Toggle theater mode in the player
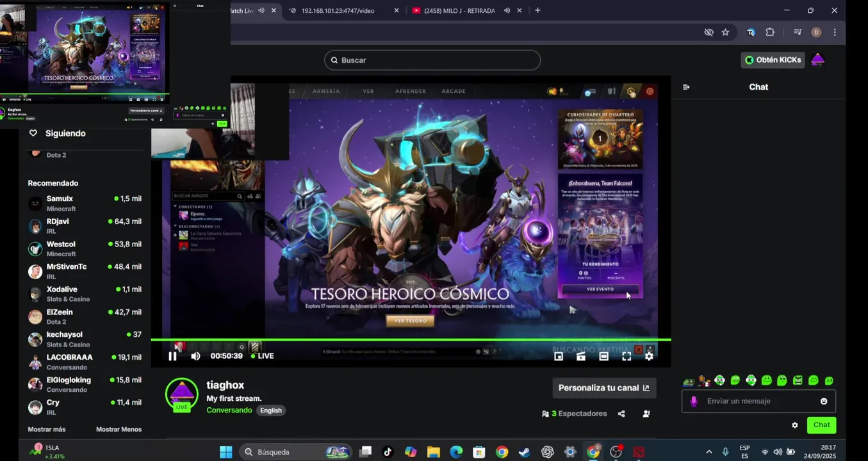This screenshot has width=868, height=461. click(603, 357)
